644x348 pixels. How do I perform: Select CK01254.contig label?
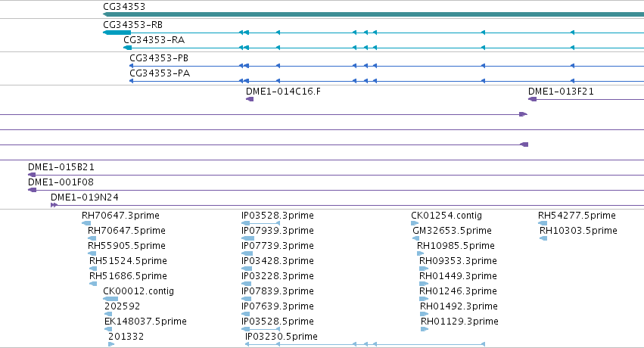click(446, 216)
